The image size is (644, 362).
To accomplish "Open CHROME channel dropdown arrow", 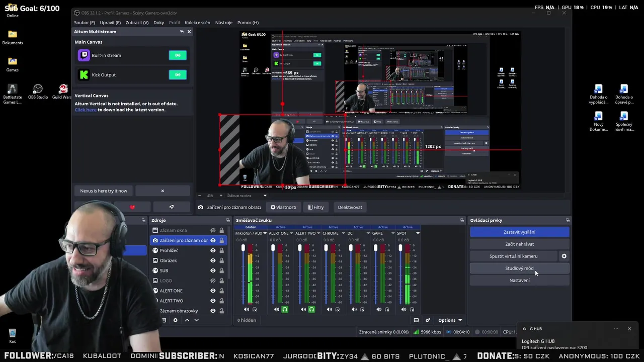I will [344, 233].
